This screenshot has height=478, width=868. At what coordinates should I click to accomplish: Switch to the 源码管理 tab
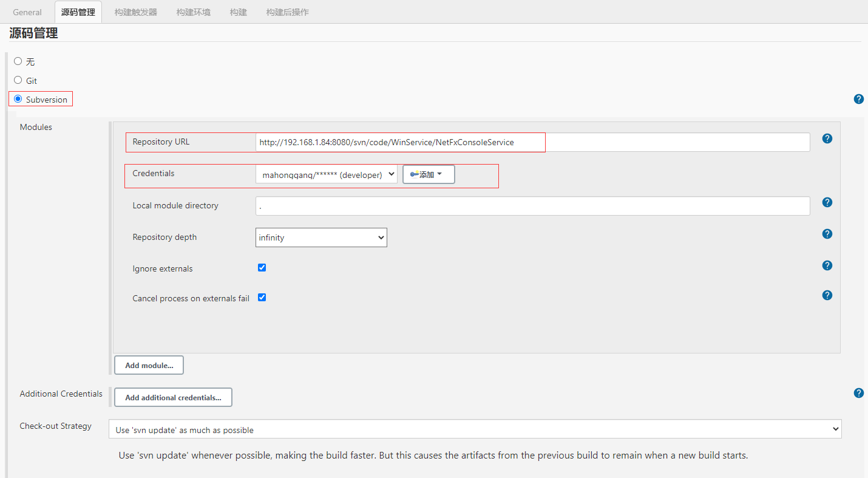78,12
